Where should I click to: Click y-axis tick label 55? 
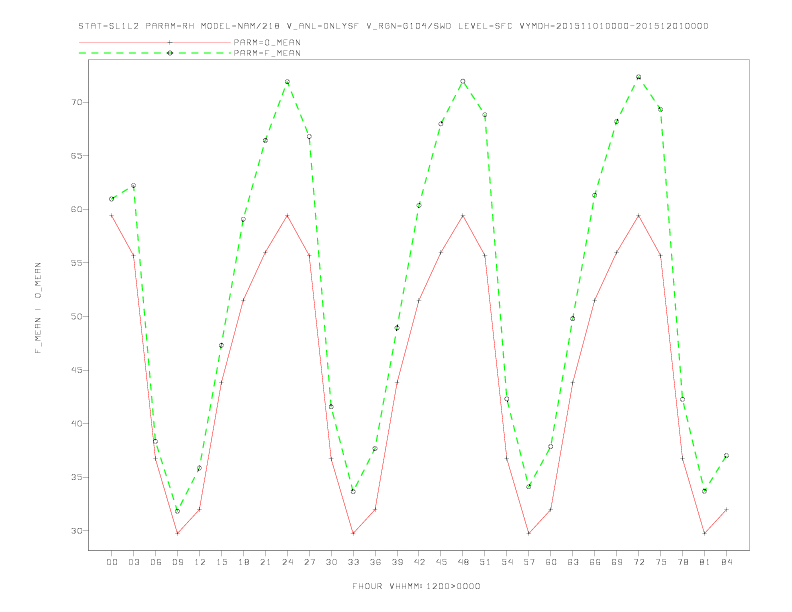76,263
